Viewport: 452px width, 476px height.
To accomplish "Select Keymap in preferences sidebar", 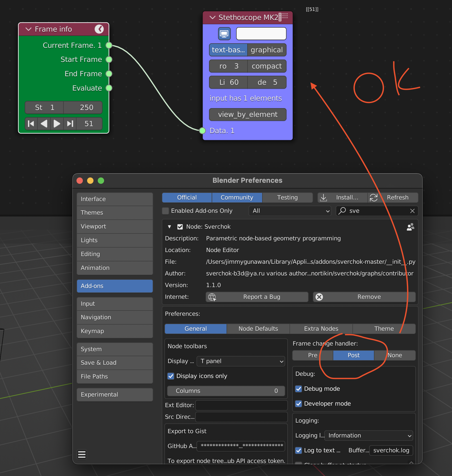I will (x=115, y=331).
